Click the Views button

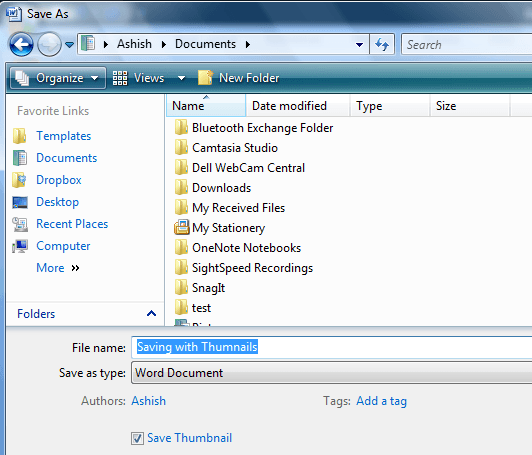138,78
